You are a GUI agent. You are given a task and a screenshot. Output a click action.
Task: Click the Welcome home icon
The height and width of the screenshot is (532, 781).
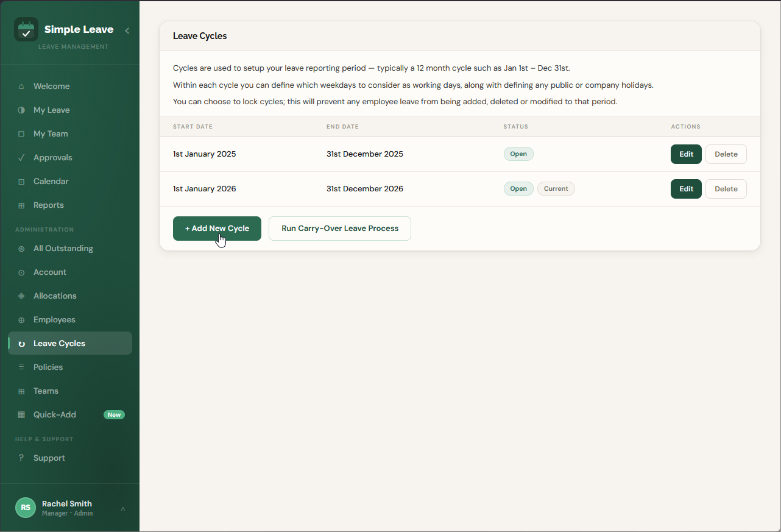tap(21, 87)
